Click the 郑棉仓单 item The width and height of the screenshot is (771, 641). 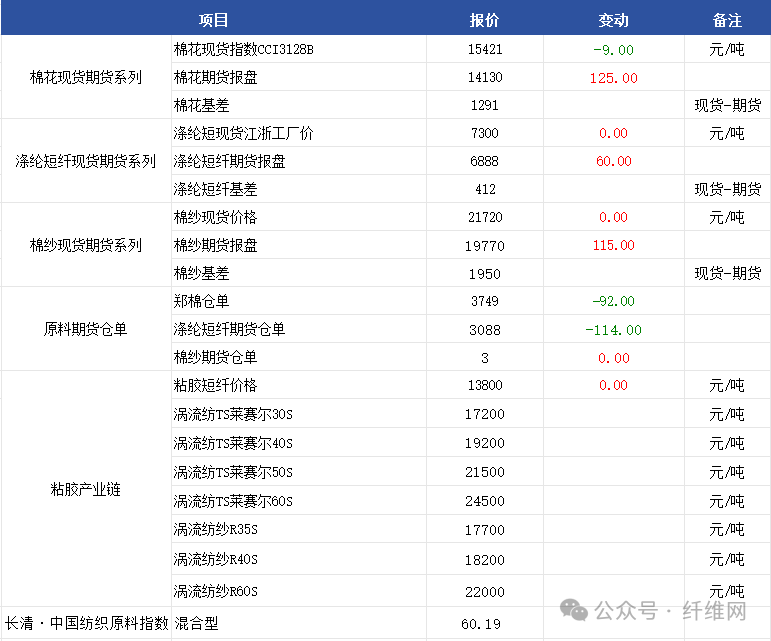click(202, 301)
